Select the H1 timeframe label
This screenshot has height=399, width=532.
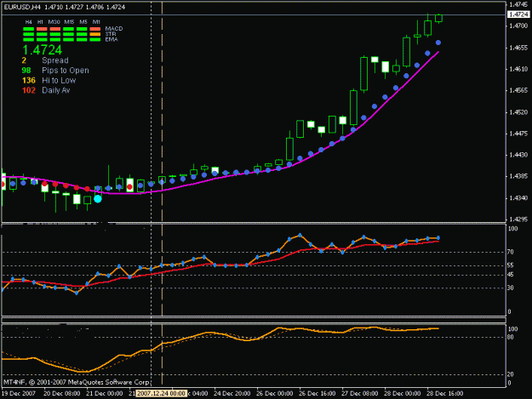pos(40,22)
